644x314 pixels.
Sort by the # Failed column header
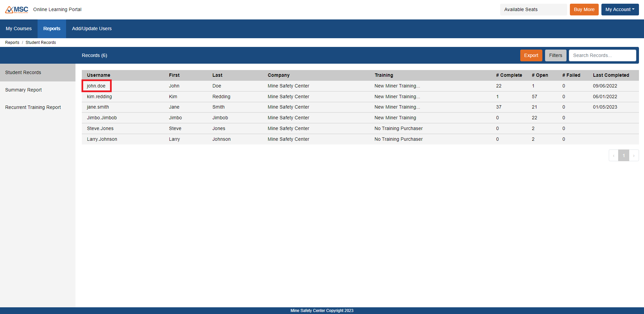[x=571, y=75]
